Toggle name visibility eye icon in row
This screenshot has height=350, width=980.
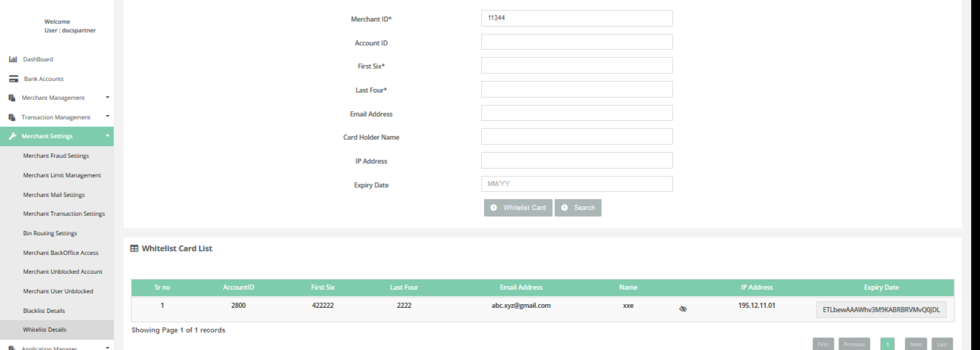683,309
